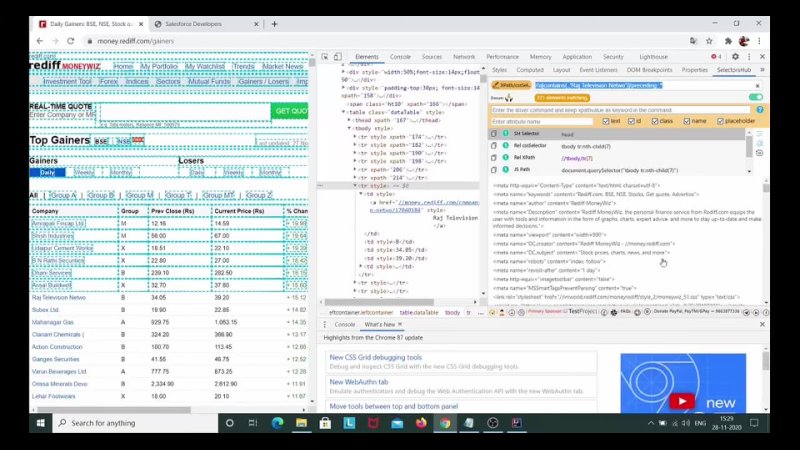This screenshot has height=450, width=800.
Task: Click the Enter attribute name field
Action: (x=542, y=121)
